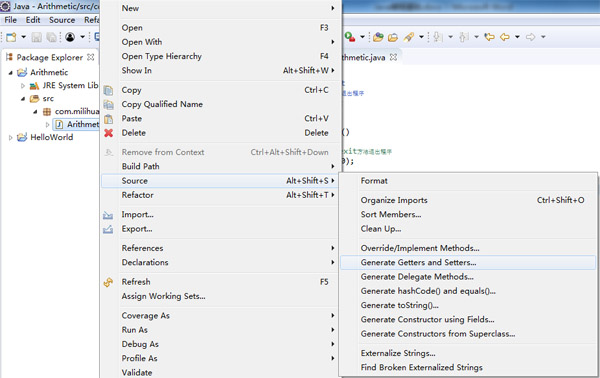600x378 pixels.
Task: Open the Refactor submenu
Action: 220,195
